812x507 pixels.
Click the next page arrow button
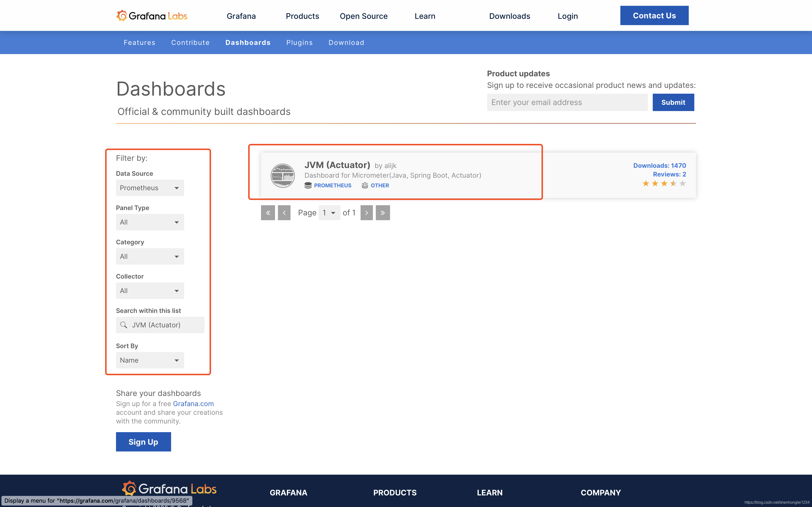pos(366,213)
